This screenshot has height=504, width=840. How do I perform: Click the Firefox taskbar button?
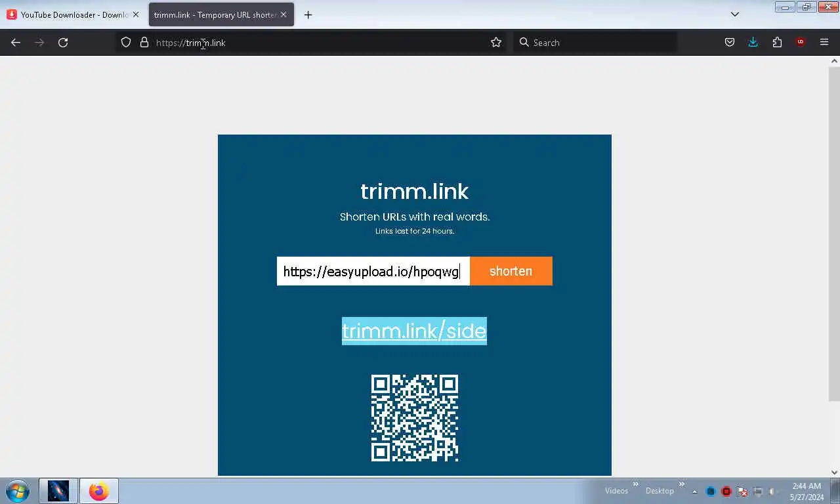(x=99, y=491)
